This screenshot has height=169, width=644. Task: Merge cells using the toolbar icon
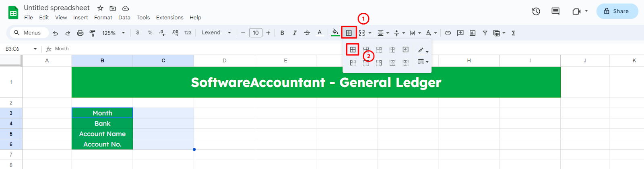362,33
